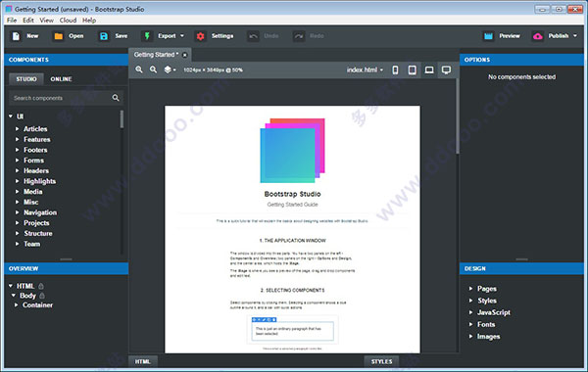Click the pink Publish cloud icon
This screenshot has height=372, width=588.
tap(537, 36)
